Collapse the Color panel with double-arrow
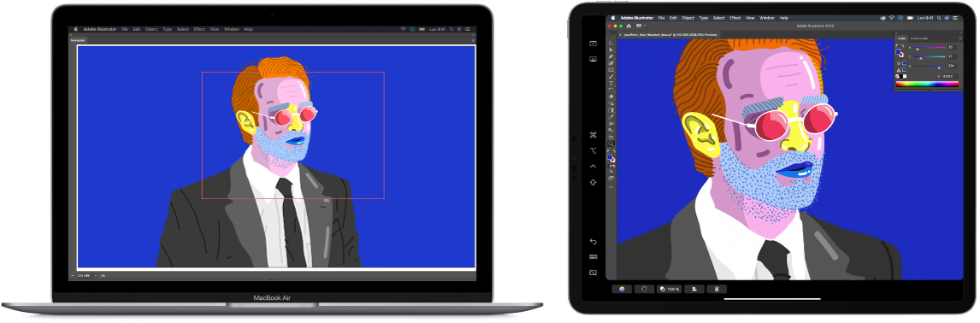This screenshot has height=323, width=980. coord(960,32)
